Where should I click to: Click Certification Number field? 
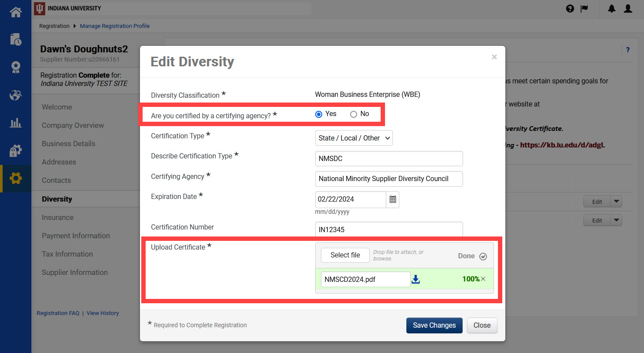click(389, 230)
